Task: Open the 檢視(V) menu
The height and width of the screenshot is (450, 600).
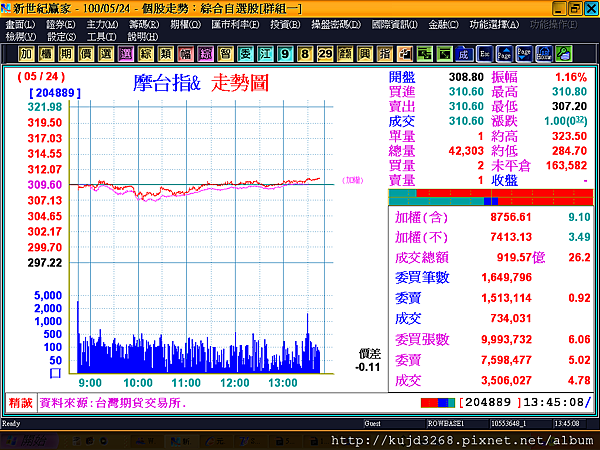Action: (21, 37)
